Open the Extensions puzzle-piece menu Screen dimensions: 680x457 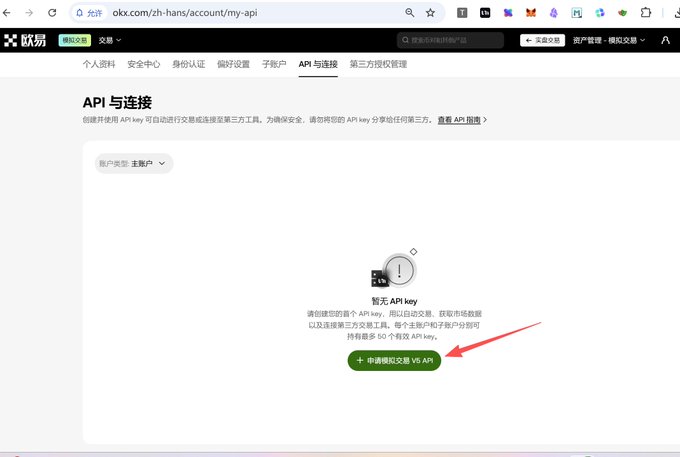pyautogui.click(x=646, y=13)
